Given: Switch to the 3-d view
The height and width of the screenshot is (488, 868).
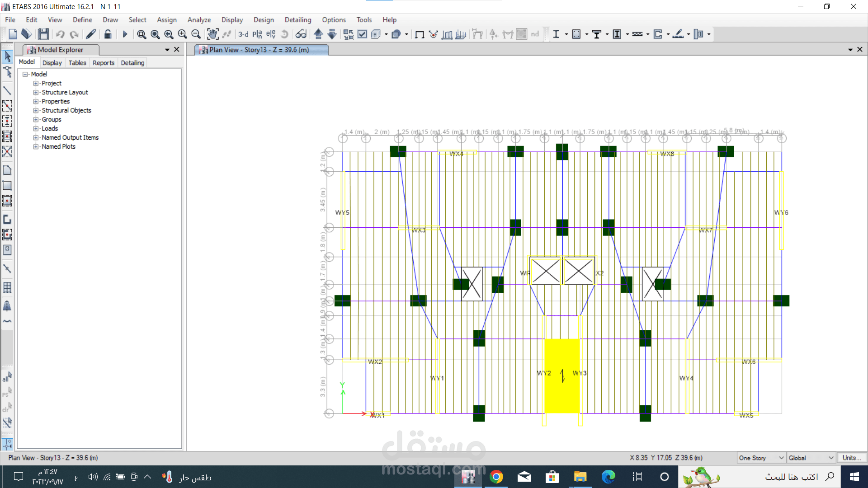Looking at the screenshot, I should coord(243,34).
